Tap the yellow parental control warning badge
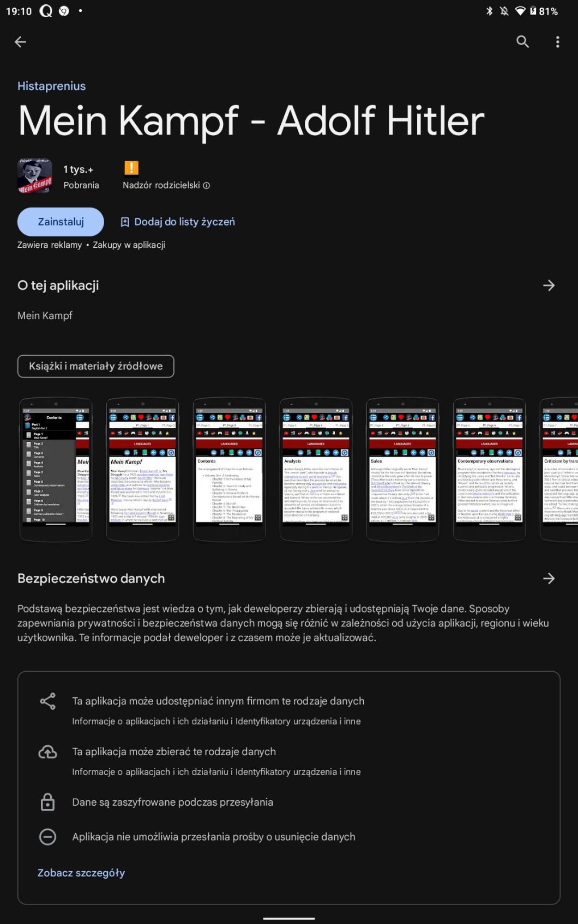Image resolution: width=578 pixels, height=924 pixels. coord(131,168)
